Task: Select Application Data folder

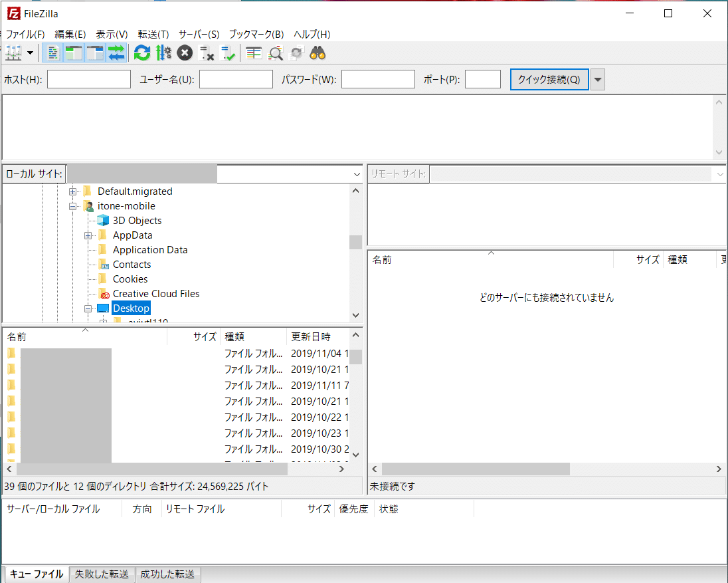Action: click(x=150, y=250)
